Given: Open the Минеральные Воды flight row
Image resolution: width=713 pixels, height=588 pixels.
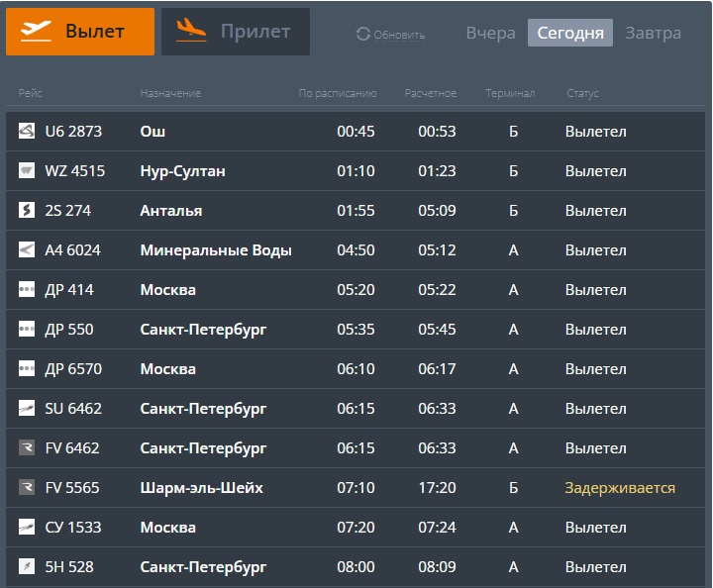Looking at the screenshot, I should click(216, 250).
